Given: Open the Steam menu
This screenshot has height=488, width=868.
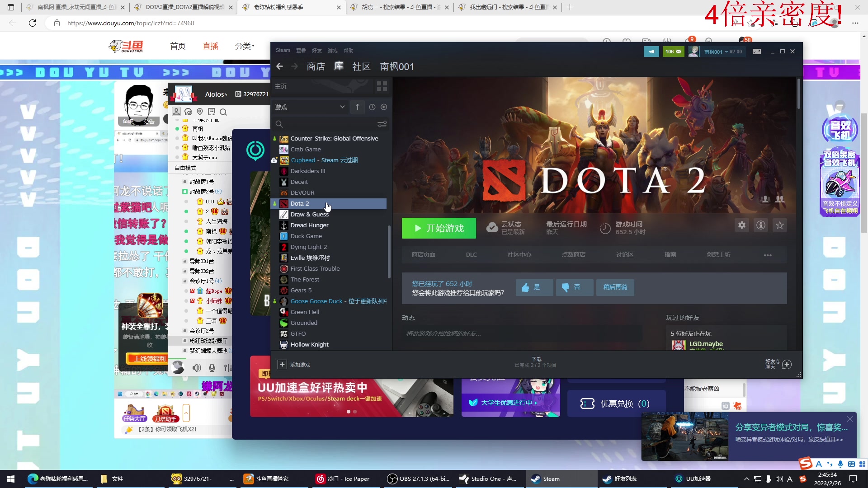Looking at the screenshot, I should (283, 50).
